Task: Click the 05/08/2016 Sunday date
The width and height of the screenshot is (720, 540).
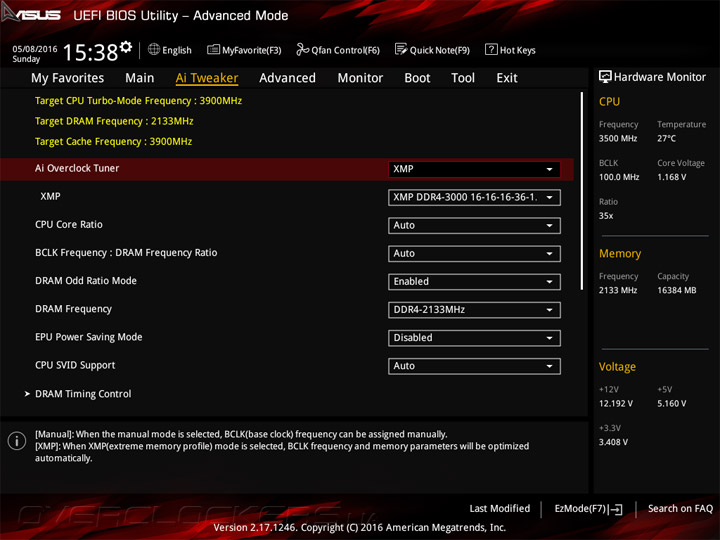Action: [x=34, y=54]
